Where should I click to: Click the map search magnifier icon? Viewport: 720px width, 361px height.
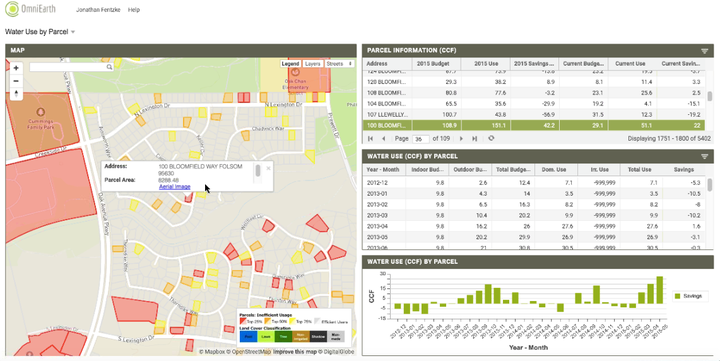point(109,67)
